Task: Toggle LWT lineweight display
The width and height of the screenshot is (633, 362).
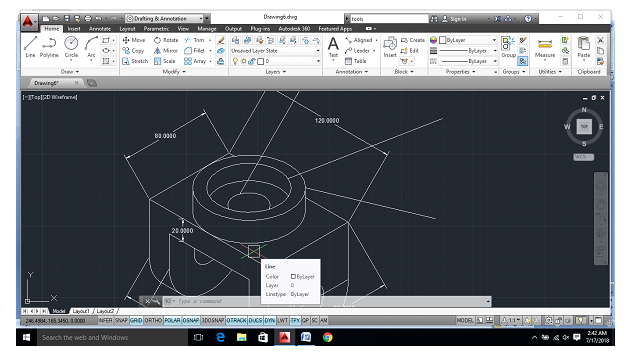Action: (x=283, y=320)
